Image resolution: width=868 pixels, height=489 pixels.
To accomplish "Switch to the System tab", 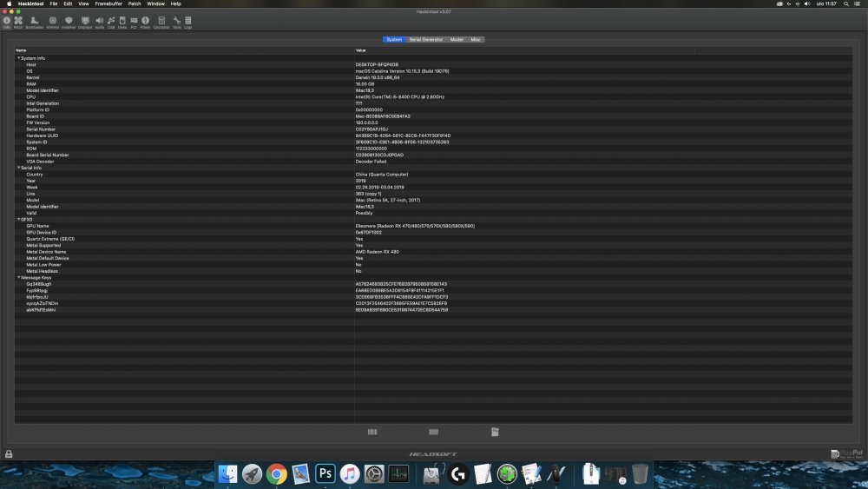I will [394, 39].
